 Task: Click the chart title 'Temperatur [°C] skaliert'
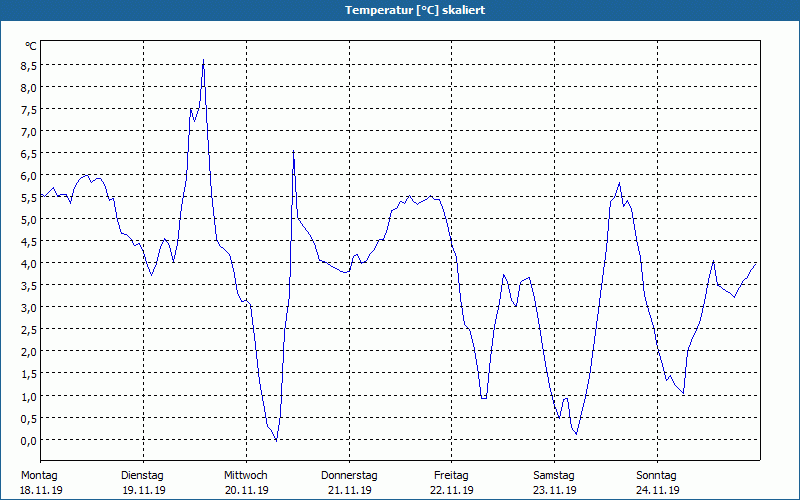[x=415, y=10]
